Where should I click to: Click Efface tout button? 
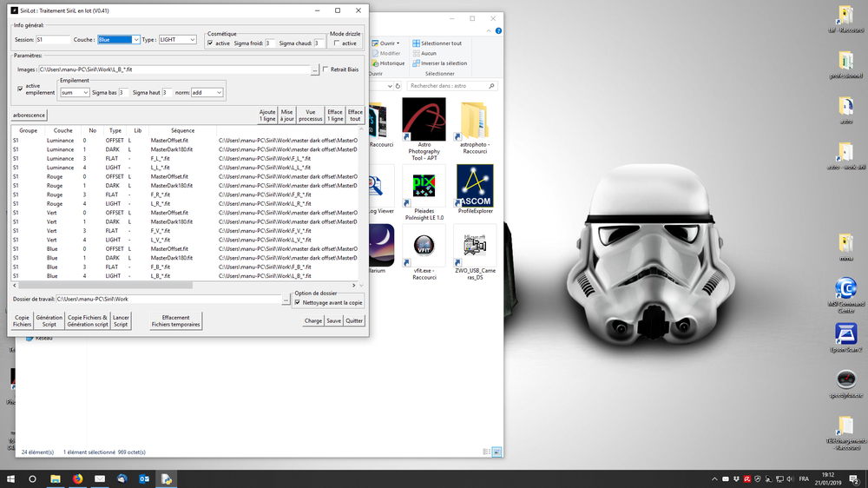click(x=355, y=115)
